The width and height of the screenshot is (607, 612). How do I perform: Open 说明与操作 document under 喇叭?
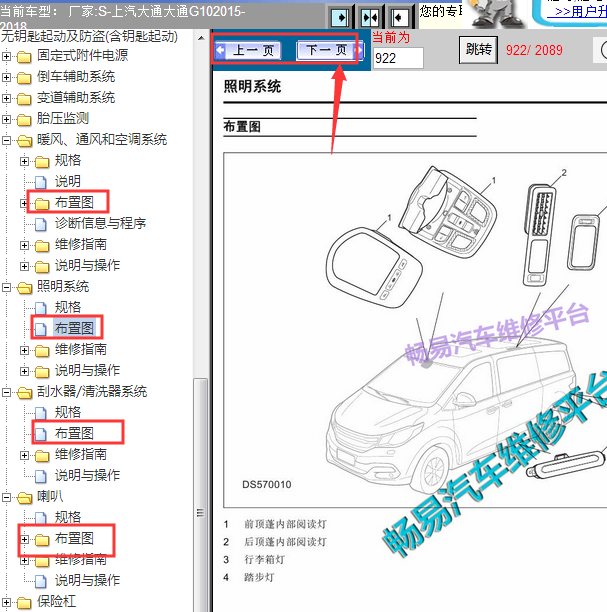pyautogui.click(x=87, y=580)
